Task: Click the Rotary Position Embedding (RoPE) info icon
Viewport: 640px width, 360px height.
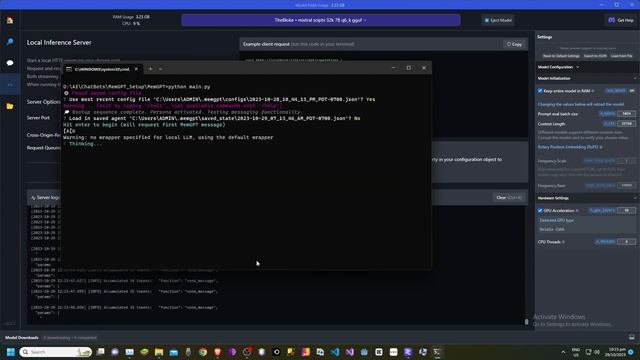Action: coord(601,147)
